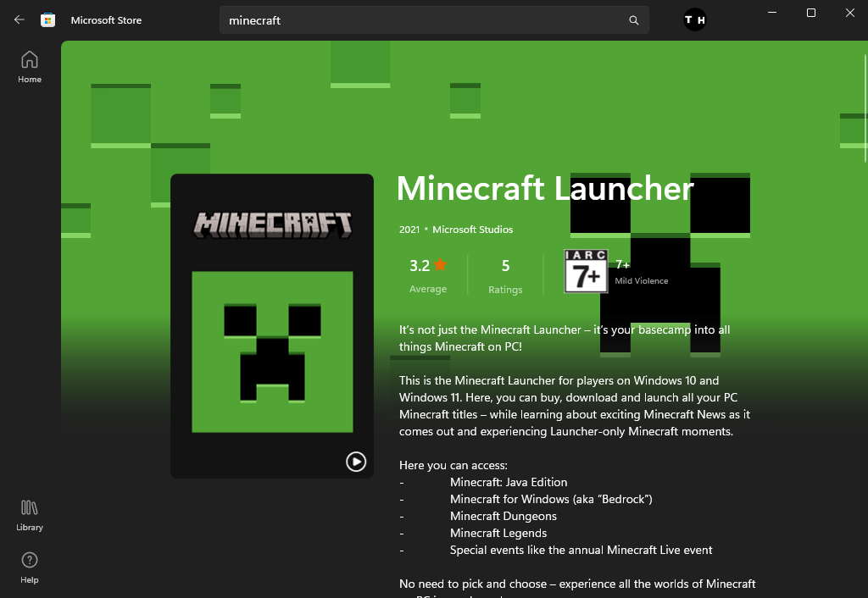
Task: Click the Minecraft Launcher title
Action: (545, 188)
